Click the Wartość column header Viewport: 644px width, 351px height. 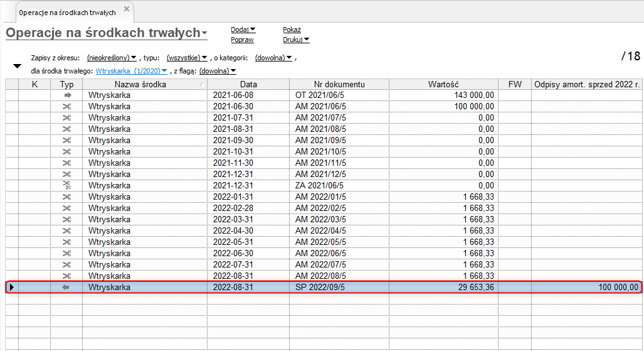[x=443, y=84]
